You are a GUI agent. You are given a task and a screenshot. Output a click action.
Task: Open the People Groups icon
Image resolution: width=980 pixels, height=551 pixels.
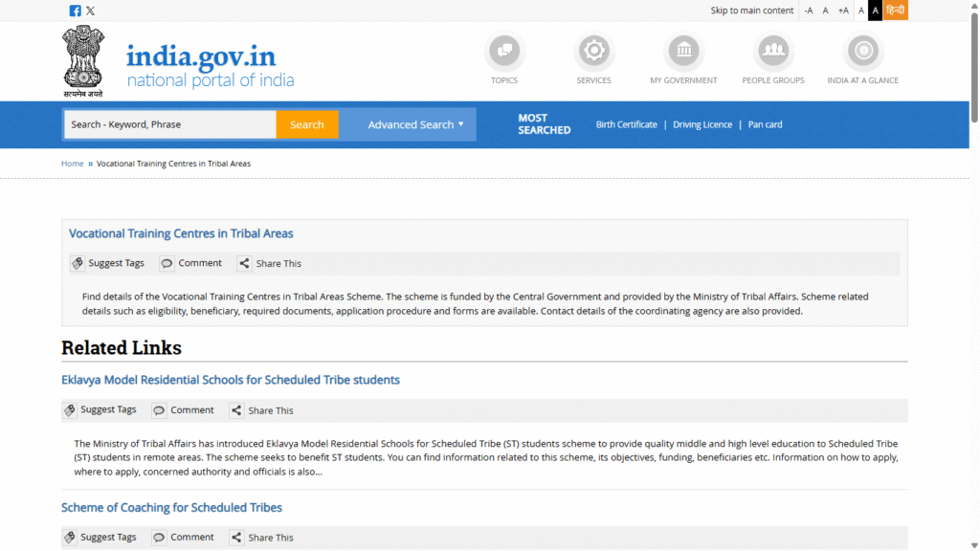click(773, 51)
